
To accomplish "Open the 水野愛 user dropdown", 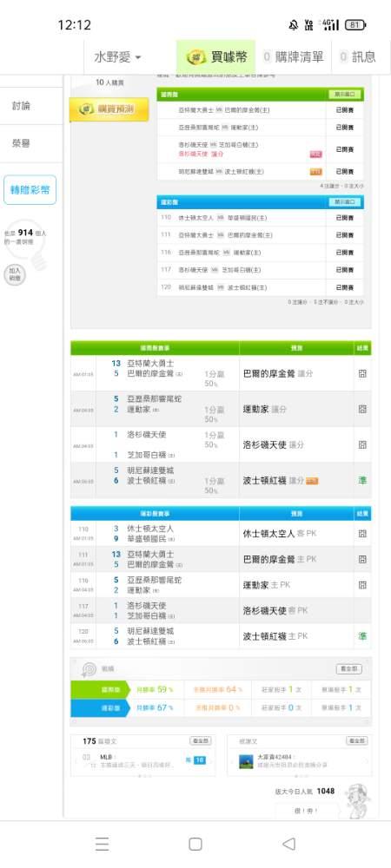I will [117, 57].
